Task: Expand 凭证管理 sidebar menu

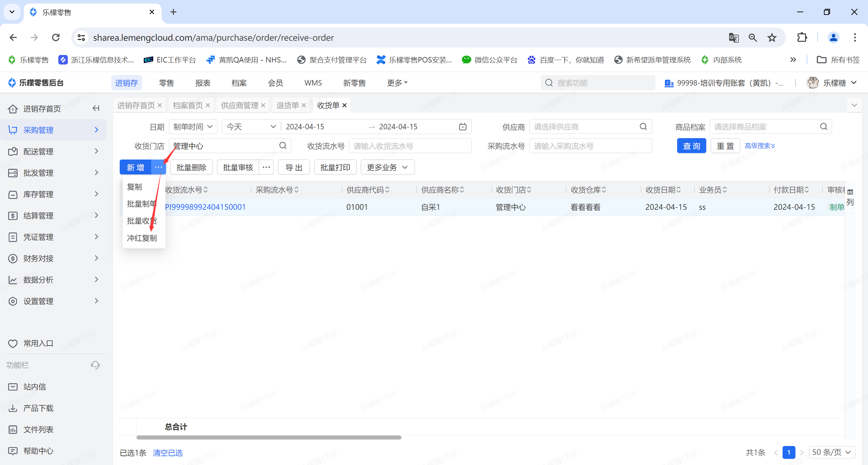Action: pyautogui.click(x=54, y=237)
